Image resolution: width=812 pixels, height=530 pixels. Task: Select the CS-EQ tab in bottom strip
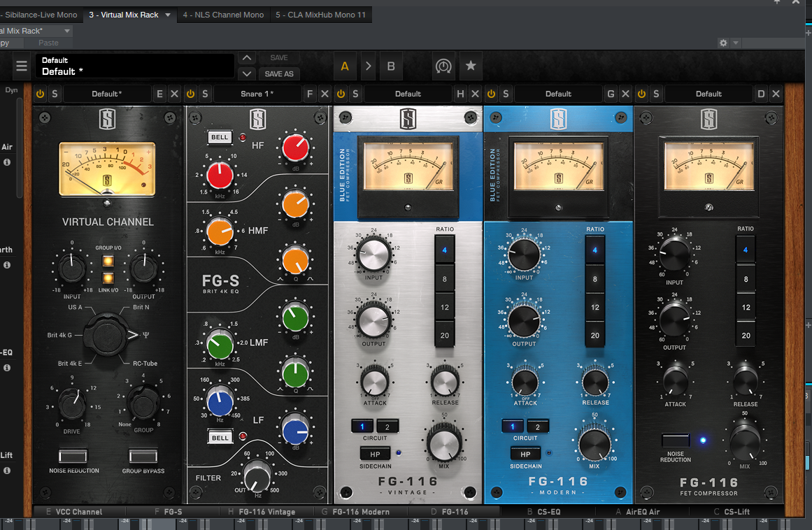(x=548, y=512)
